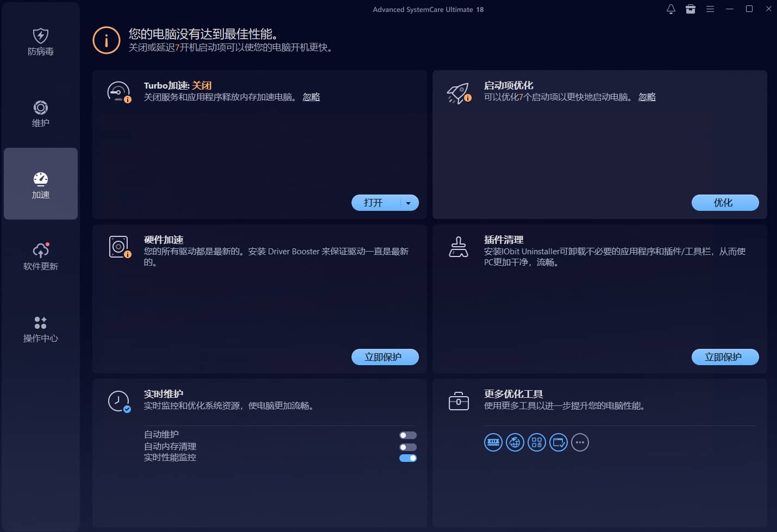Select the 加速 speed up tab
777x532 pixels.
(x=41, y=184)
